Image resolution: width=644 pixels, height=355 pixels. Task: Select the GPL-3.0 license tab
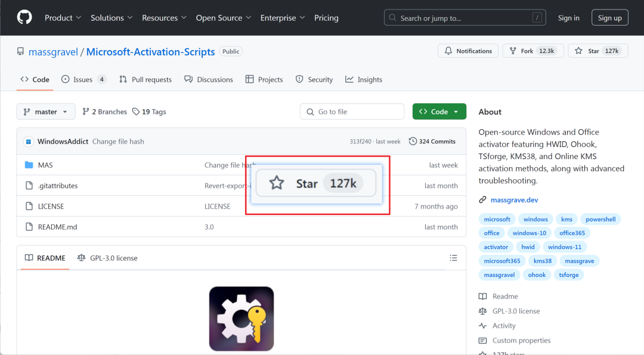[x=107, y=258]
